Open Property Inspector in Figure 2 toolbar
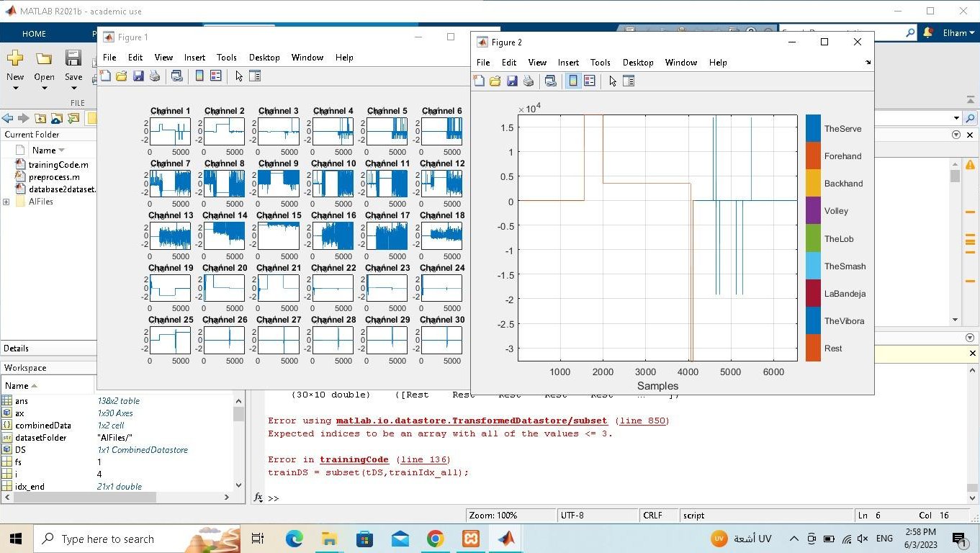The height and width of the screenshot is (553, 980). click(x=629, y=81)
